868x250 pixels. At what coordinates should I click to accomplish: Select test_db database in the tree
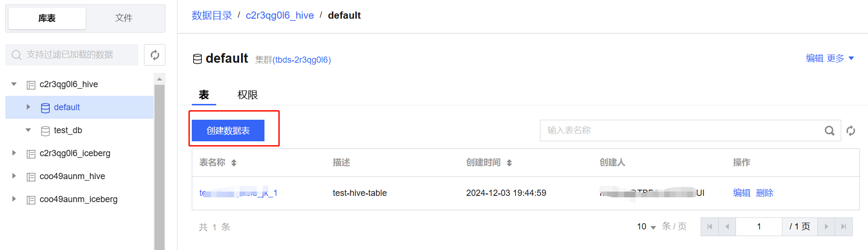click(x=68, y=130)
